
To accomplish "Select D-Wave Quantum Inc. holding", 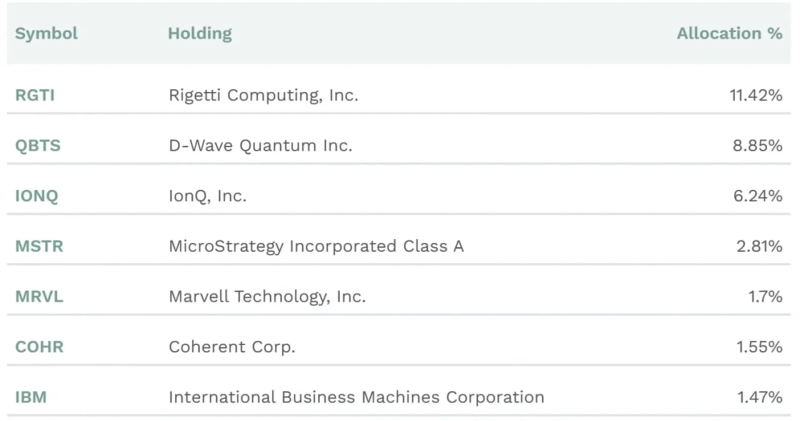I will tap(260, 146).
